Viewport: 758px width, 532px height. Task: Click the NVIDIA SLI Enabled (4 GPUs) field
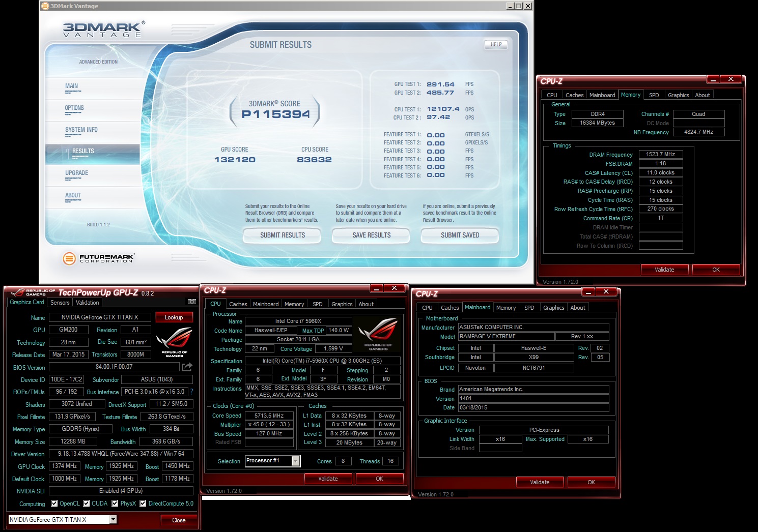[121, 491]
